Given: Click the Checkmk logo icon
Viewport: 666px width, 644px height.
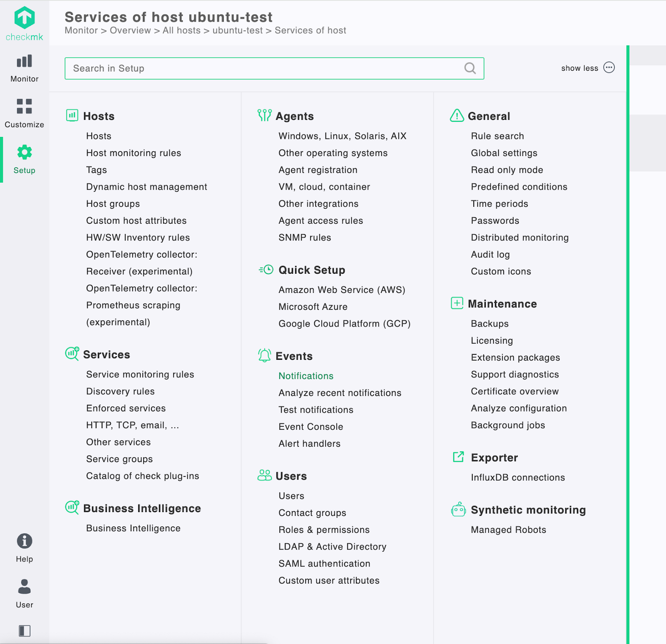Looking at the screenshot, I should point(25,18).
